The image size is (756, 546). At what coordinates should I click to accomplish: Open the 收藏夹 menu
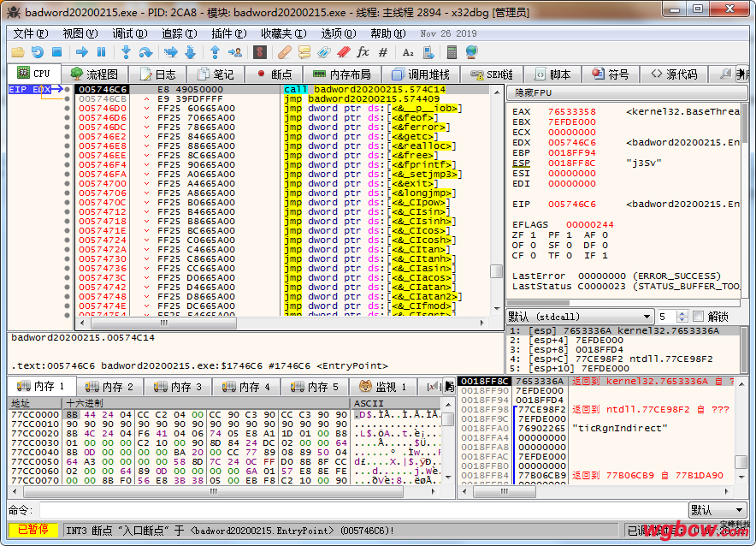pos(284,33)
